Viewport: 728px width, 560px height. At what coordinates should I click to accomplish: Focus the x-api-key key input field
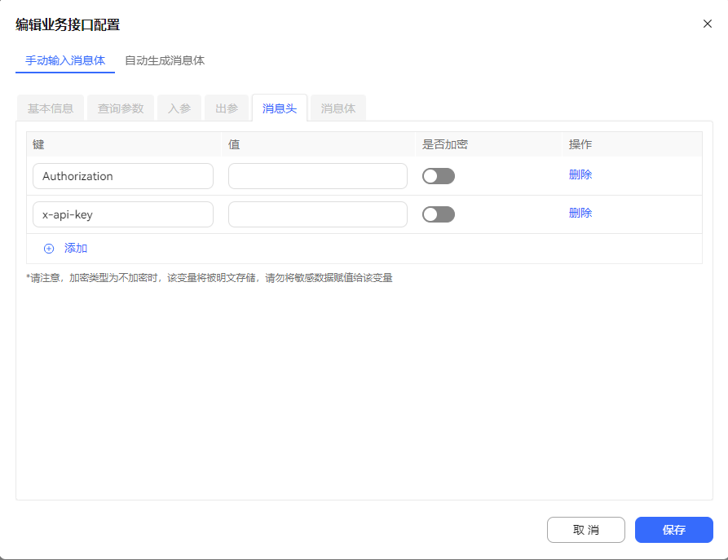(x=123, y=214)
